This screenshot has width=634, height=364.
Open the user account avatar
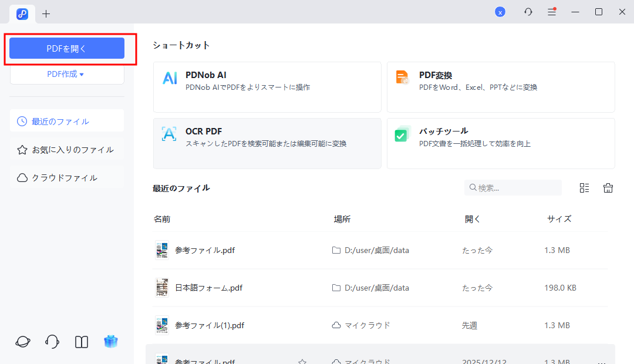tap(500, 11)
